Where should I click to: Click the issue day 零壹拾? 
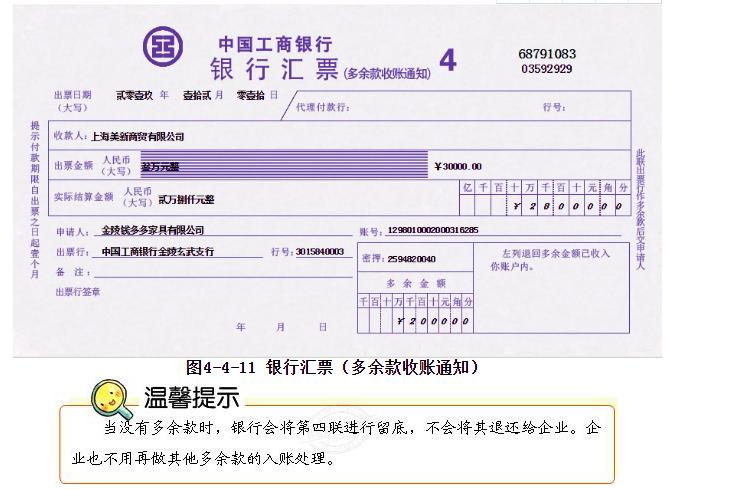[x=250, y=95]
